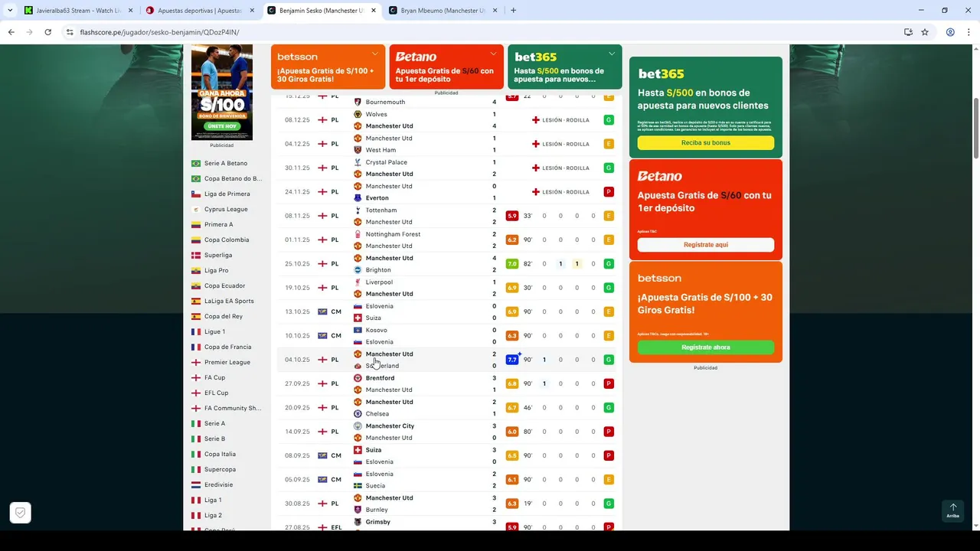
Task: Click the 19.10.25 date cell
Action: (297, 288)
